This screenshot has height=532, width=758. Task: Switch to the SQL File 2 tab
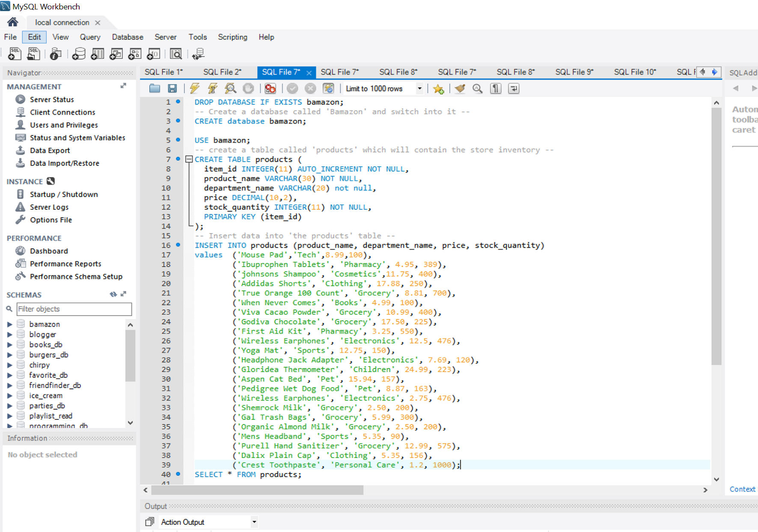(223, 72)
